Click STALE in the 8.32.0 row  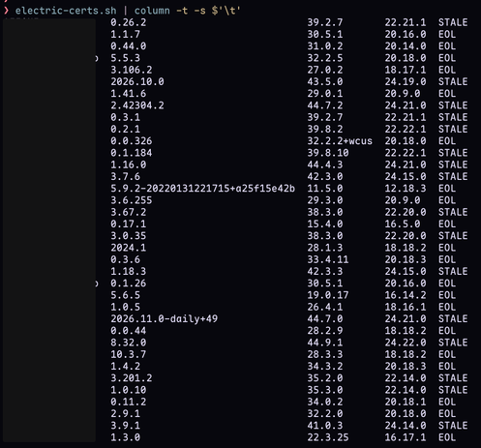[453, 343]
